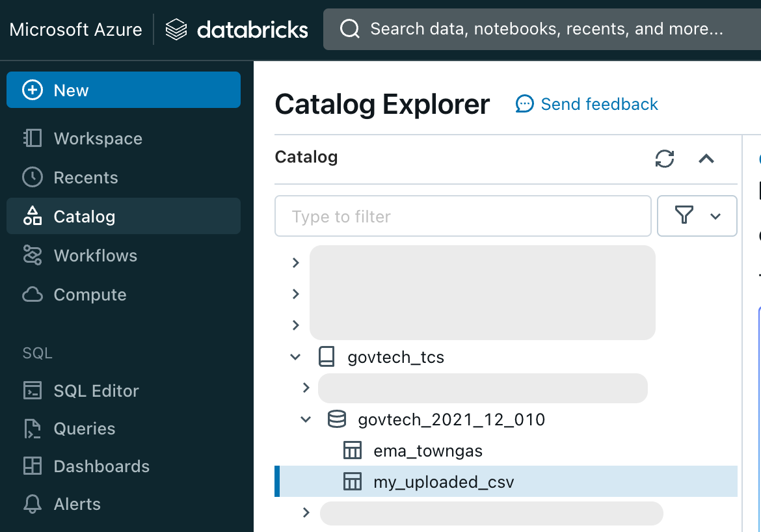Click the Workspace sidebar icon
The height and width of the screenshot is (532, 761).
tap(33, 139)
